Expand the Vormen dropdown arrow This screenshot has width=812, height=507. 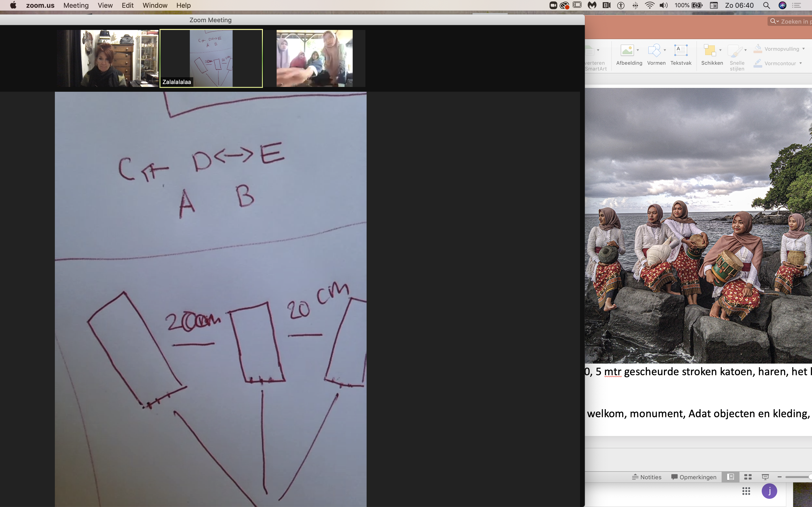[665, 50]
